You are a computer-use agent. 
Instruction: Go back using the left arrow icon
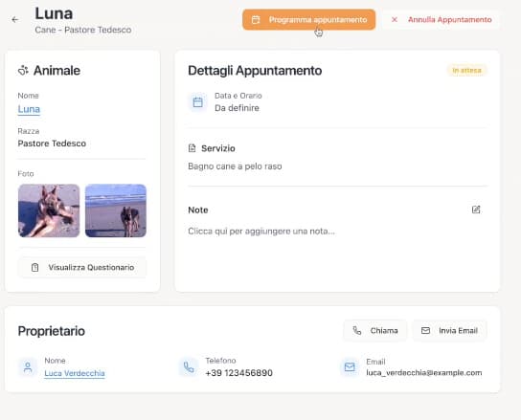pos(15,19)
